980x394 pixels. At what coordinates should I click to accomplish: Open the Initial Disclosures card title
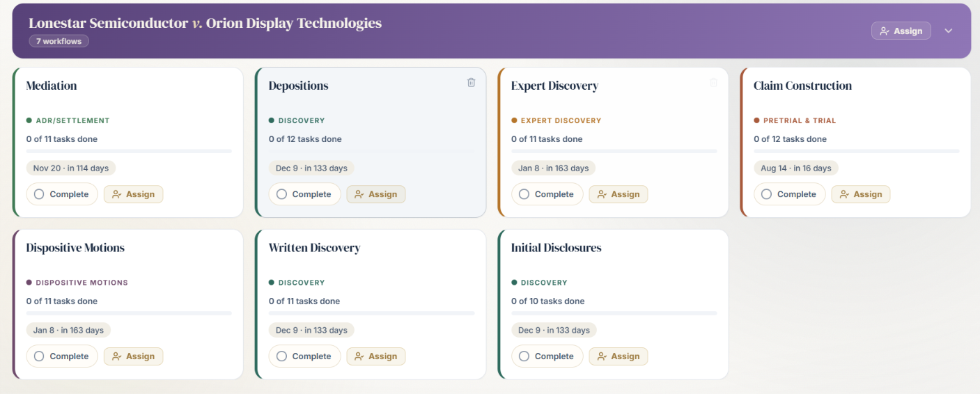[556, 248]
